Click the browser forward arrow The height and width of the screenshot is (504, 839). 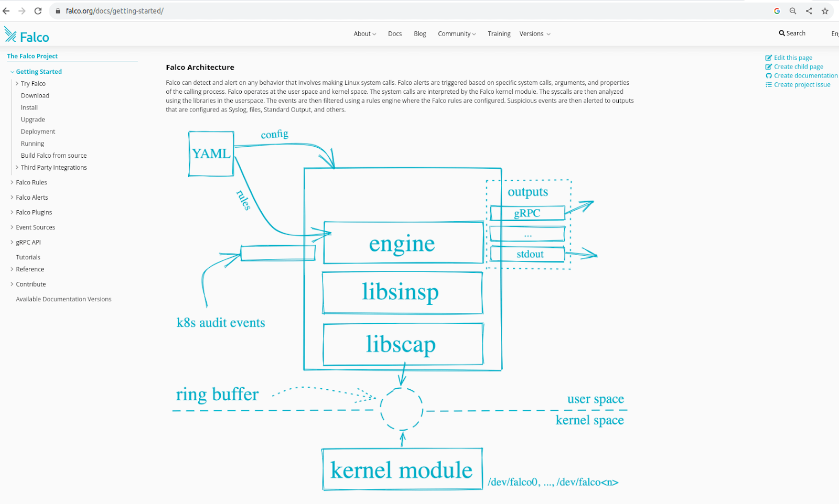pos(22,11)
